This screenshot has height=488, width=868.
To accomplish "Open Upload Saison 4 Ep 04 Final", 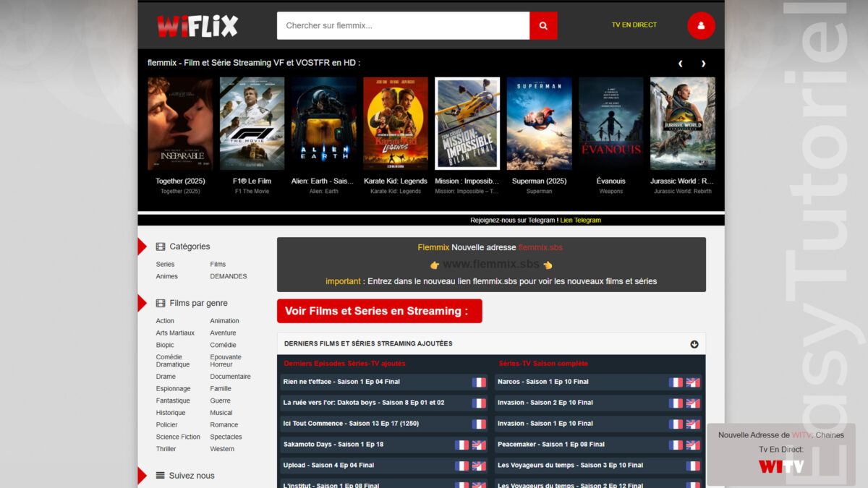I will click(328, 466).
